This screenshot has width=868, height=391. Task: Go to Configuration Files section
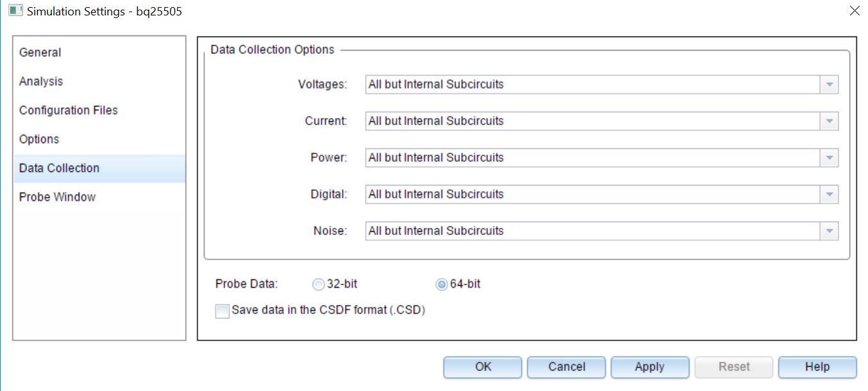coord(69,110)
